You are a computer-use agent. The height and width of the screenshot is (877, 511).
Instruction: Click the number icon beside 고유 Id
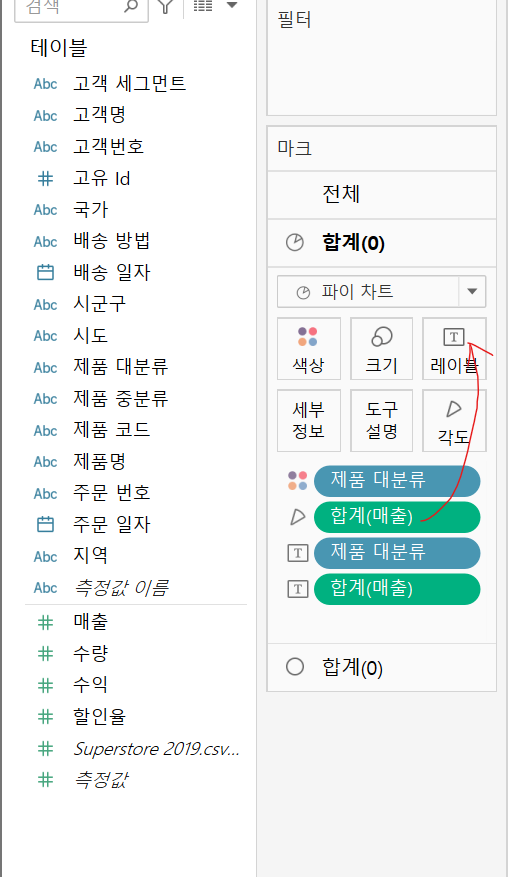coord(45,178)
